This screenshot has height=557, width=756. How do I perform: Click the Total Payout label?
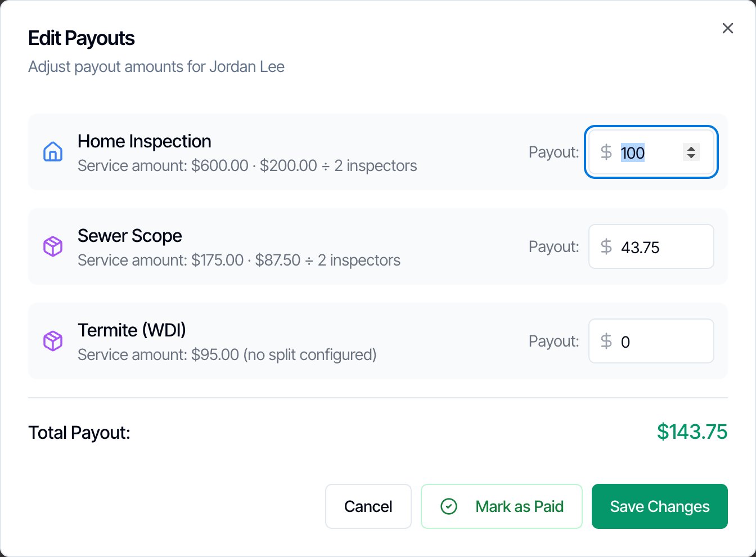tap(79, 433)
